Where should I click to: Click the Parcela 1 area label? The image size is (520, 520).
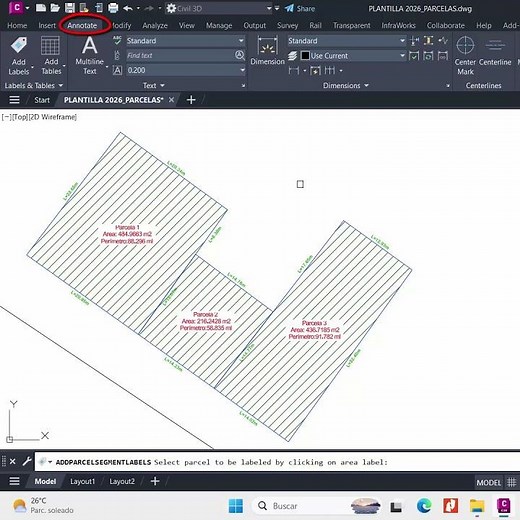[x=127, y=234]
